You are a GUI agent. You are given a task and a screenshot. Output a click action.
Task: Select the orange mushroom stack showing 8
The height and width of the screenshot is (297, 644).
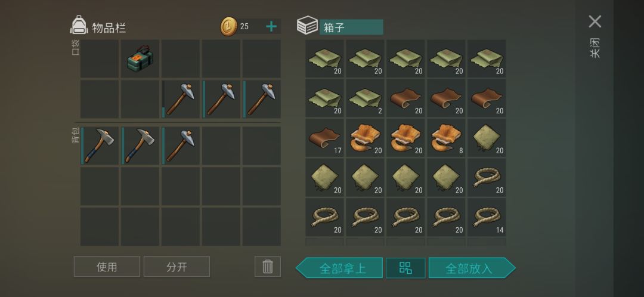click(x=446, y=138)
